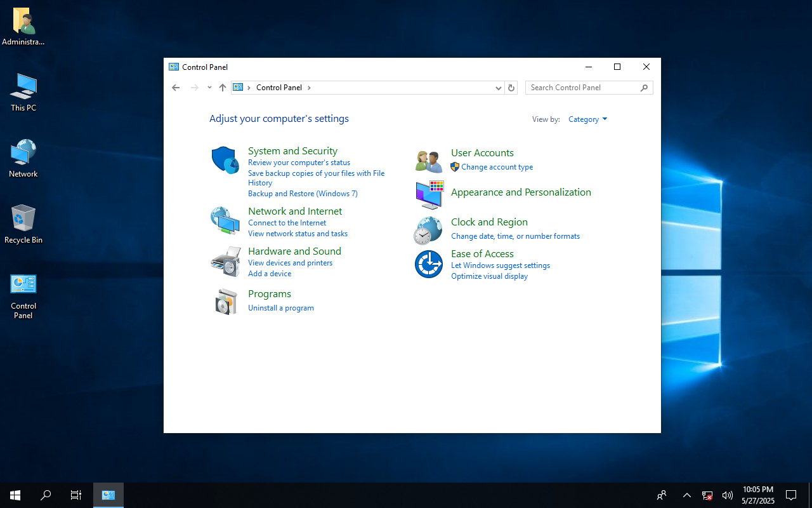Select the Hardware and Sound printer icon
The image size is (812, 508).
pyautogui.click(x=225, y=261)
